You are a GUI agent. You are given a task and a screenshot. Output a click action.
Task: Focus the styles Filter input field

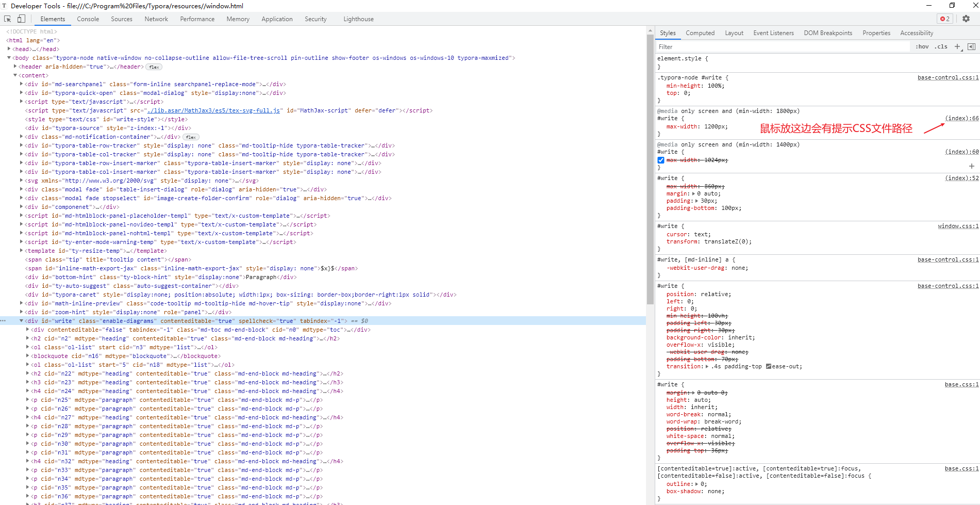pyautogui.click(x=784, y=46)
